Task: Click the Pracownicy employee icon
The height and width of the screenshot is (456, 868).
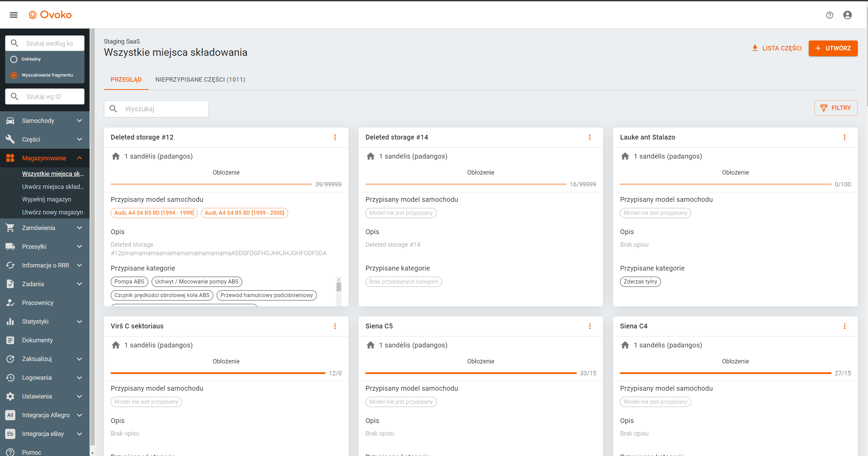Action: (x=10, y=303)
